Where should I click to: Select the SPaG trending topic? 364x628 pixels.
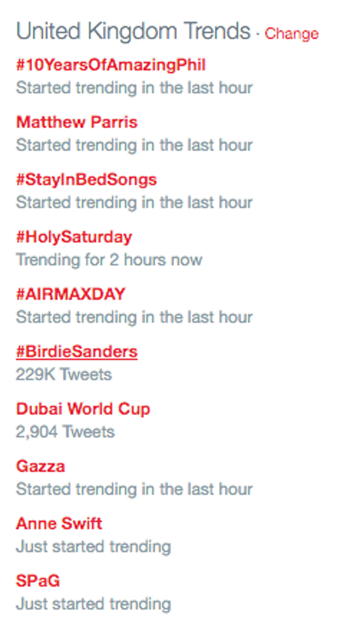pos(38,581)
